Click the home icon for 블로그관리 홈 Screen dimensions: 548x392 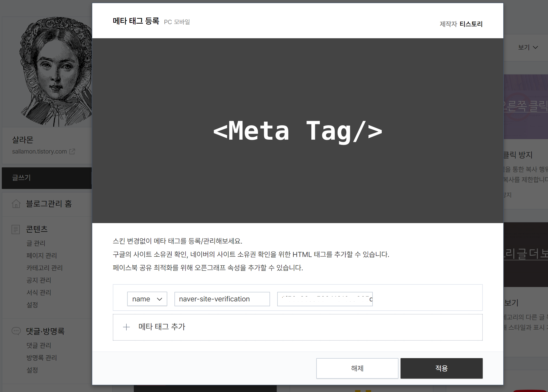click(16, 204)
